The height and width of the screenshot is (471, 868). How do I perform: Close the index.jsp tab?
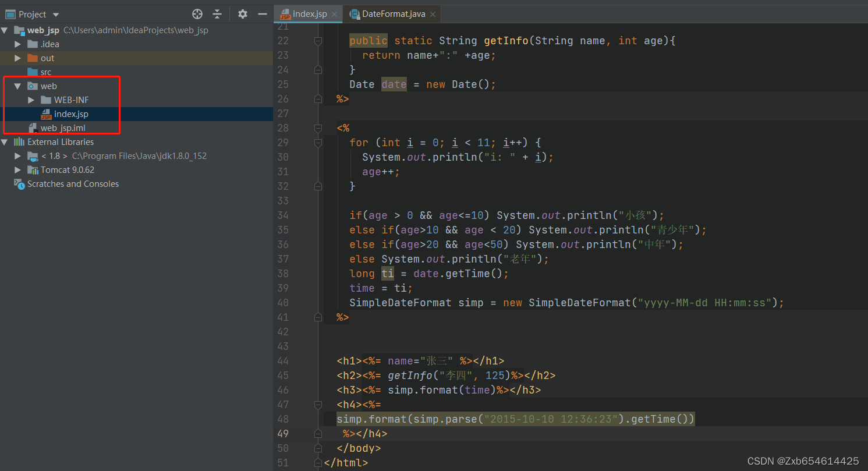pyautogui.click(x=334, y=14)
